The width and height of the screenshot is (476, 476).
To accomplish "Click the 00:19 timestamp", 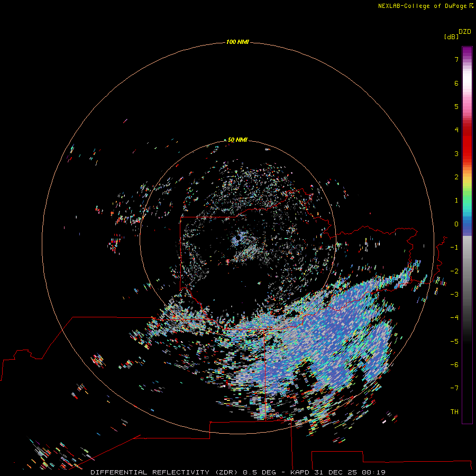I will (374, 472).
